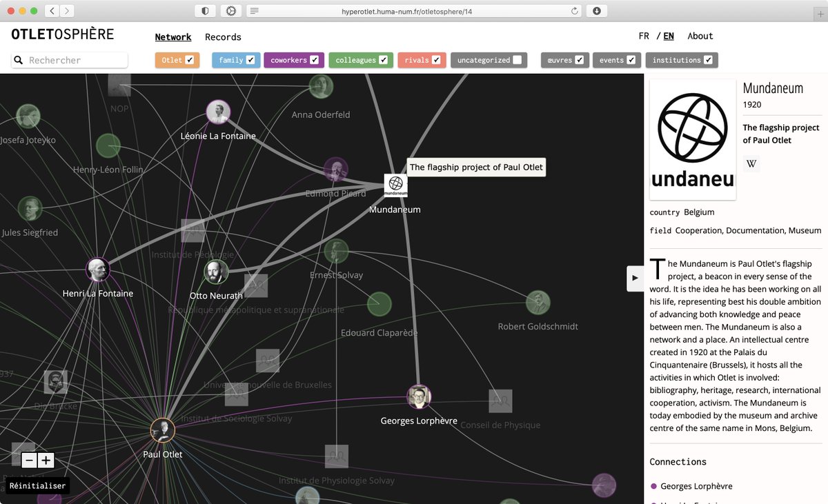Select the Ernest Solvay node
828x504 pixels.
336,252
